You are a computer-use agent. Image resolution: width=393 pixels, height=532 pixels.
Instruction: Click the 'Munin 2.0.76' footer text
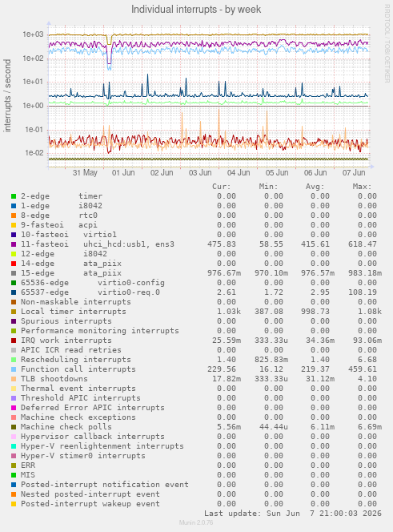pos(196,522)
